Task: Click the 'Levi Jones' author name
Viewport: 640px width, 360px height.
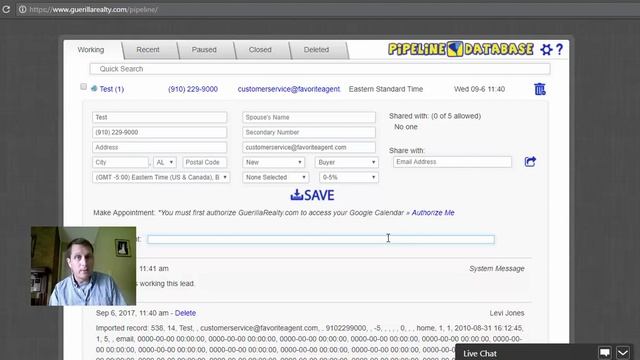Action: click(507, 313)
